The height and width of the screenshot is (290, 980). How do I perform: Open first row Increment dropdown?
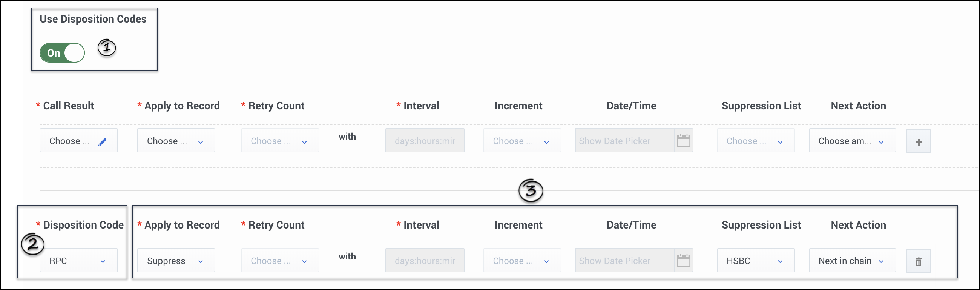[521, 141]
